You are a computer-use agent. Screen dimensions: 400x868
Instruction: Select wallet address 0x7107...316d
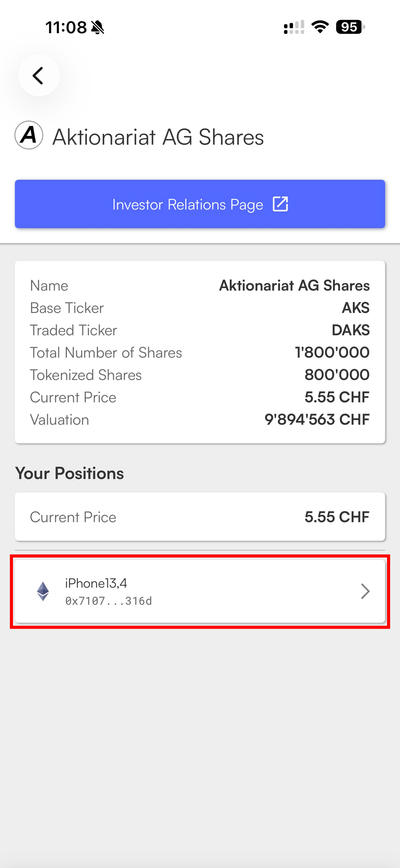[109, 601]
